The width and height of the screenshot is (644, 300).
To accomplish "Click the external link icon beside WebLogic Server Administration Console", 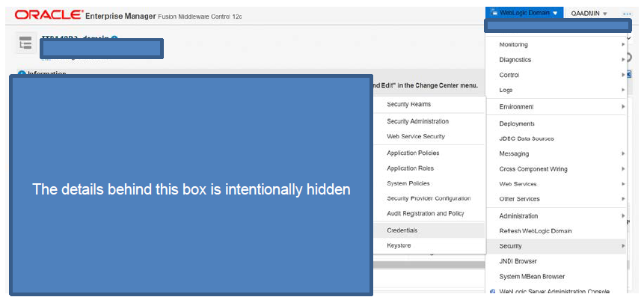I will pos(492,292).
